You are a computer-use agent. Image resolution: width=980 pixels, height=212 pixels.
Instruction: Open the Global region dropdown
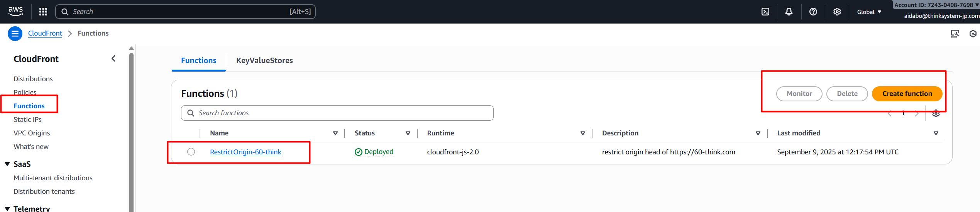869,12
